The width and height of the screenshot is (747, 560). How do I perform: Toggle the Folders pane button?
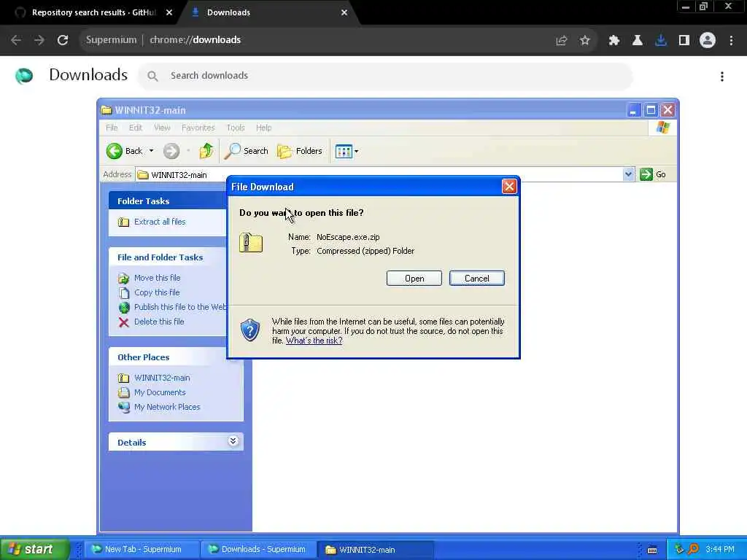(300, 151)
